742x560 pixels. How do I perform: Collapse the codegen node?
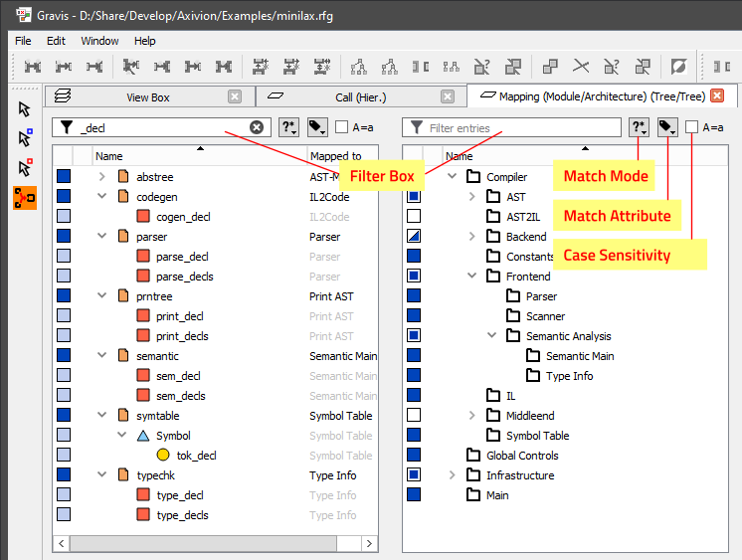(101, 197)
